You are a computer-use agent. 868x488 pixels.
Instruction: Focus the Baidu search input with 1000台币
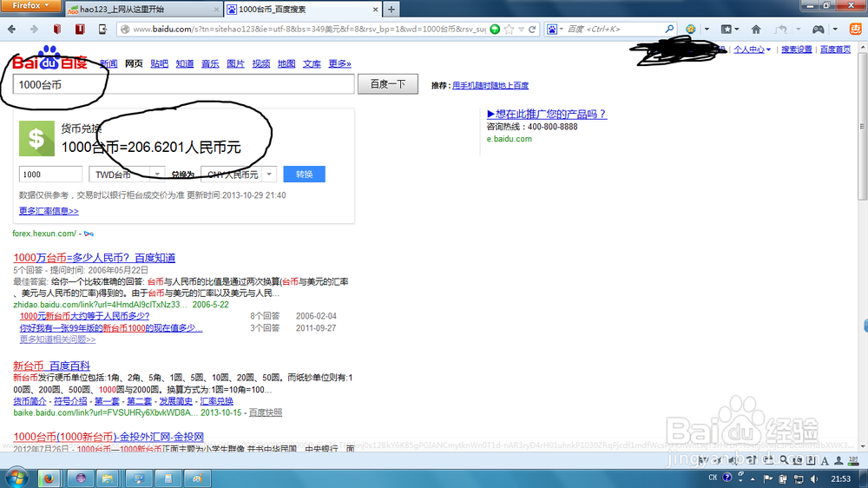click(183, 85)
